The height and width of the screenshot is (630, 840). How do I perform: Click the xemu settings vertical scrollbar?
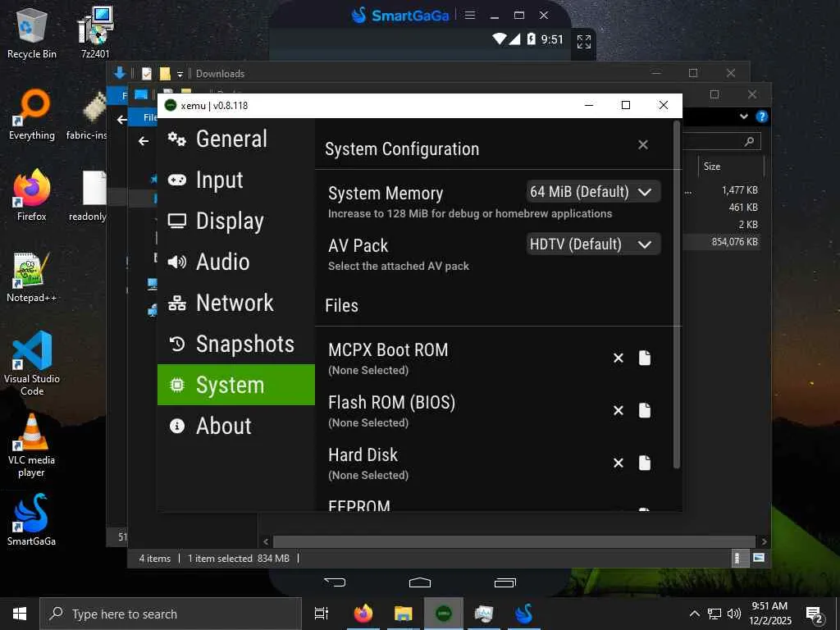point(677,294)
